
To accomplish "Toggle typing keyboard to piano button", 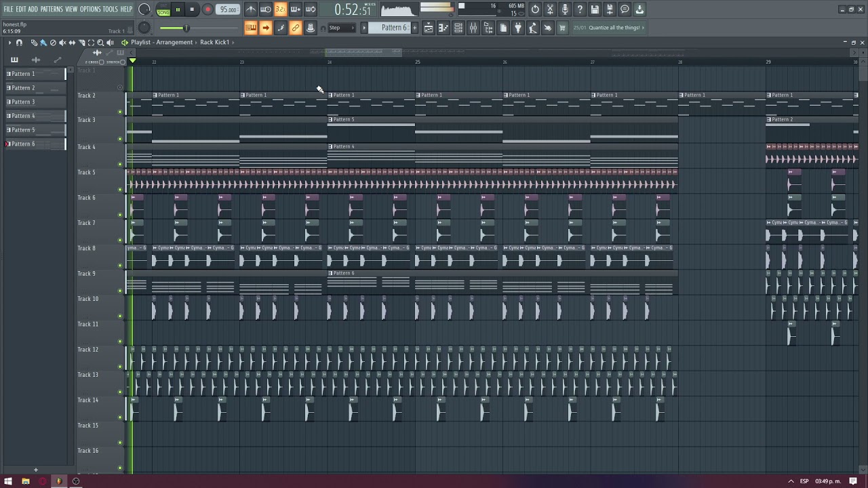I will [251, 28].
